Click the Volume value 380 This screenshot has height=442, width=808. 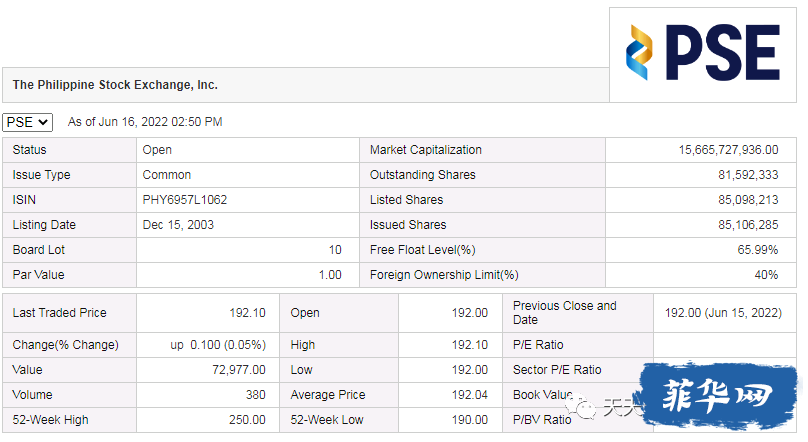pyautogui.click(x=256, y=395)
